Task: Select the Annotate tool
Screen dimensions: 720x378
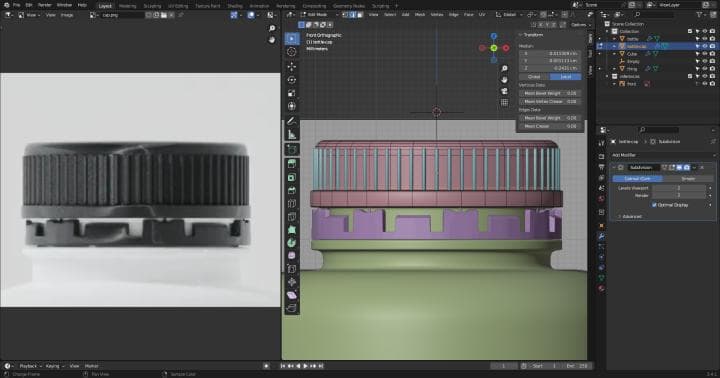Action: click(292, 121)
